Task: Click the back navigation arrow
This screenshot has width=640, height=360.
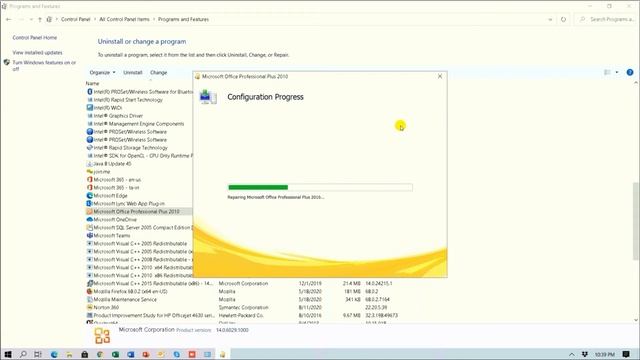Action: [9, 19]
